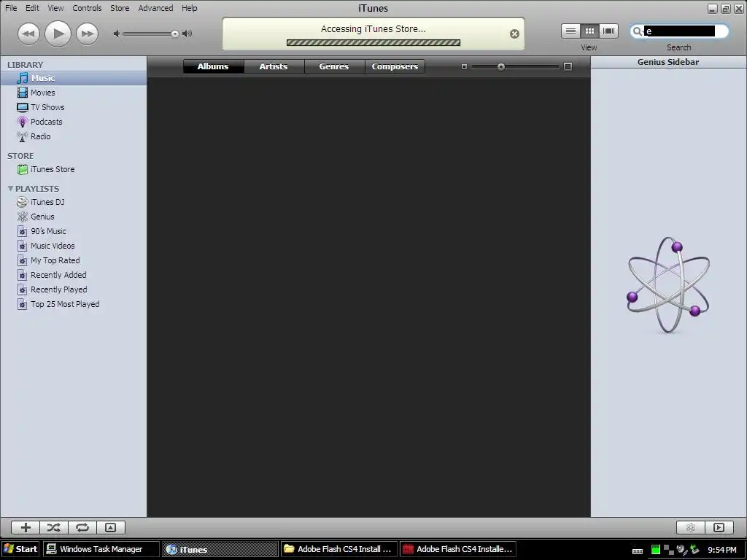Open the Controls menu

tap(87, 8)
